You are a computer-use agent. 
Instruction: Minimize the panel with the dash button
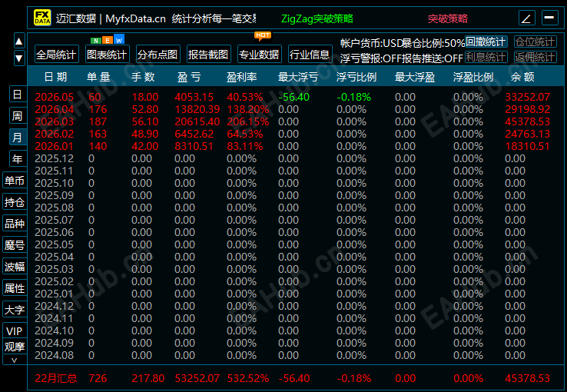pyautogui.click(x=549, y=18)
